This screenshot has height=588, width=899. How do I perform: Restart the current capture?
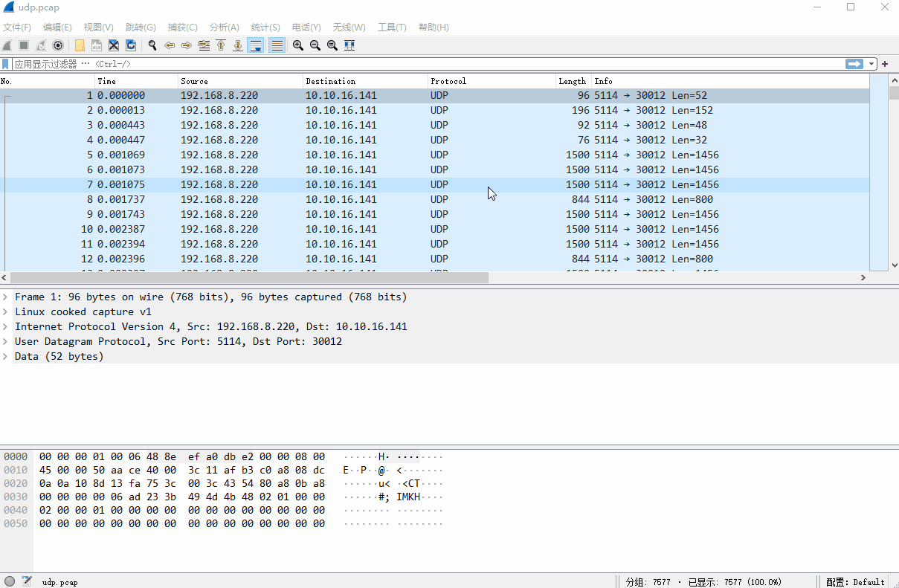click(40, 45)
